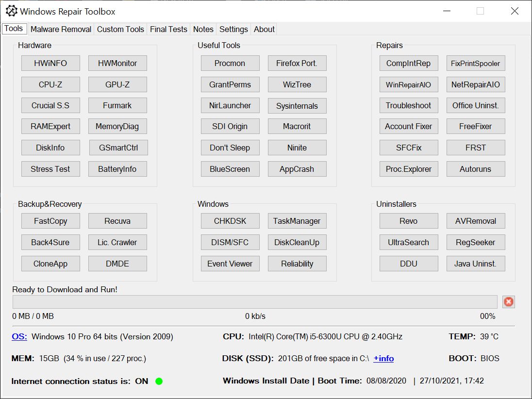Start the Stress Test tool

(x=50, y=169)
